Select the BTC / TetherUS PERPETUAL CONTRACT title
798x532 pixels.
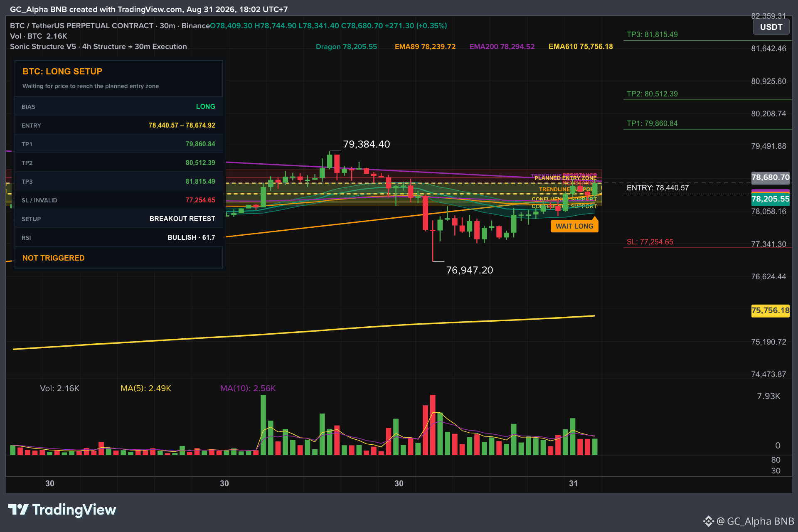click(82, 26)
